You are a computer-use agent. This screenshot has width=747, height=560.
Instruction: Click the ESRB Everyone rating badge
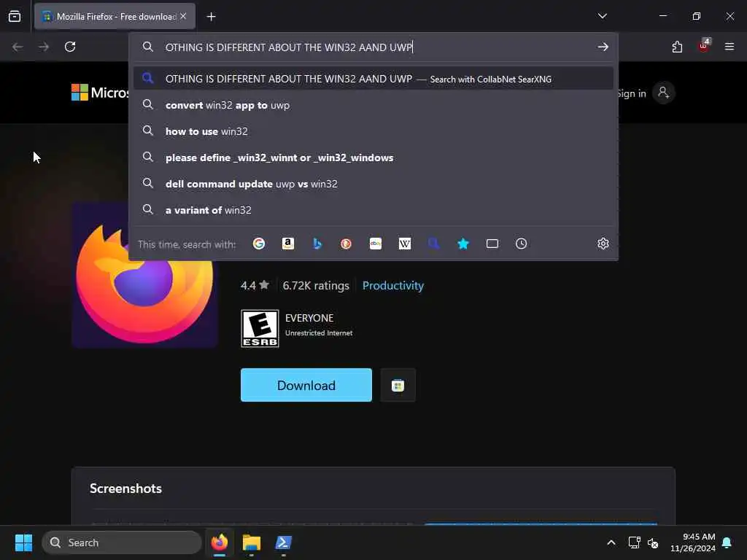[x=260, y=329]
